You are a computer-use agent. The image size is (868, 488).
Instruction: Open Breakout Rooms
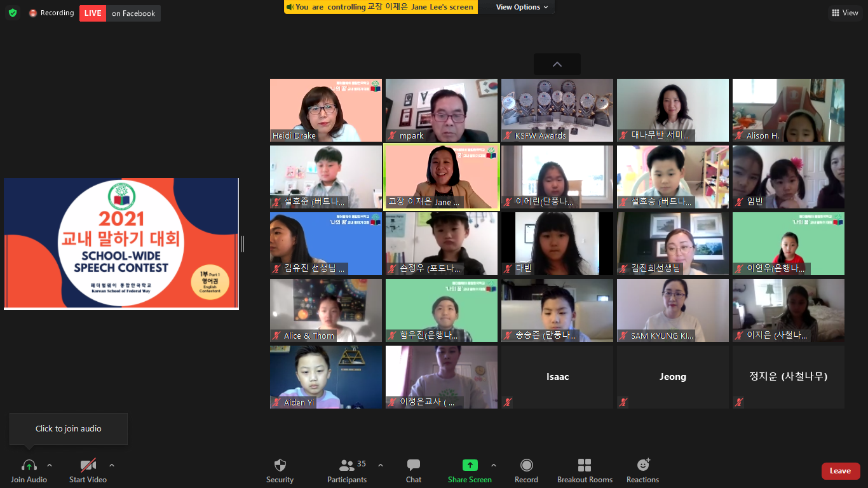pos(585,466)
